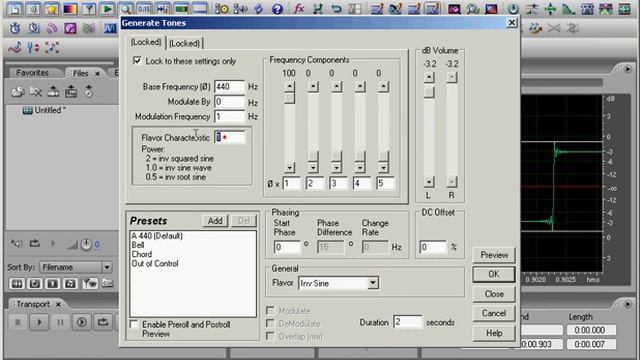Viewport: 640px width, 360px height.
Task: Click the Pause button in Transport panel
Action: click(60, 322)
